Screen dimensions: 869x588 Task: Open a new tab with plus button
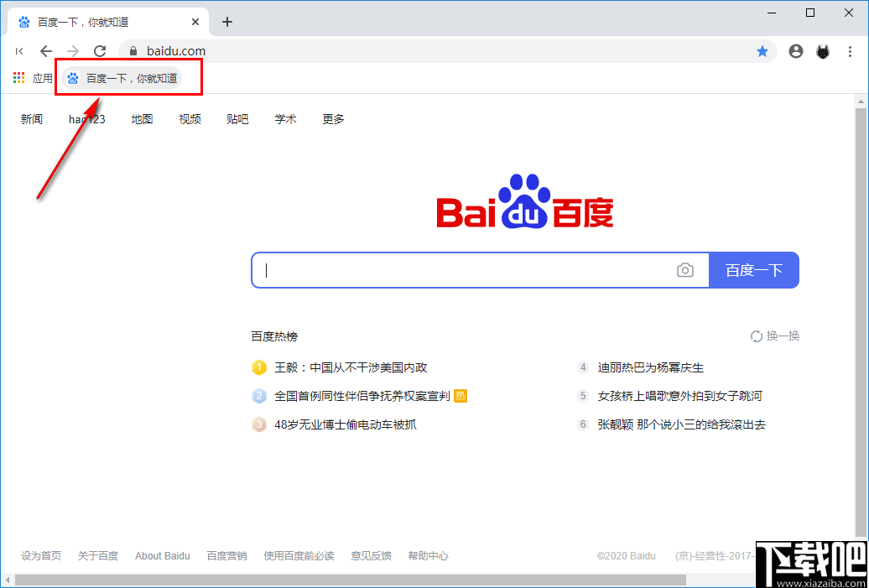[x=226, y=22]
